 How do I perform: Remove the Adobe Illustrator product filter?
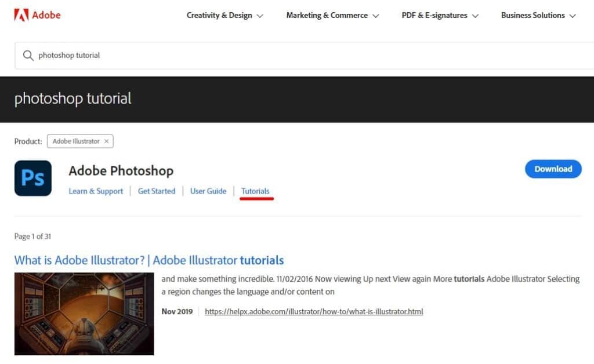pyautogui.click(x=107, y=141)
